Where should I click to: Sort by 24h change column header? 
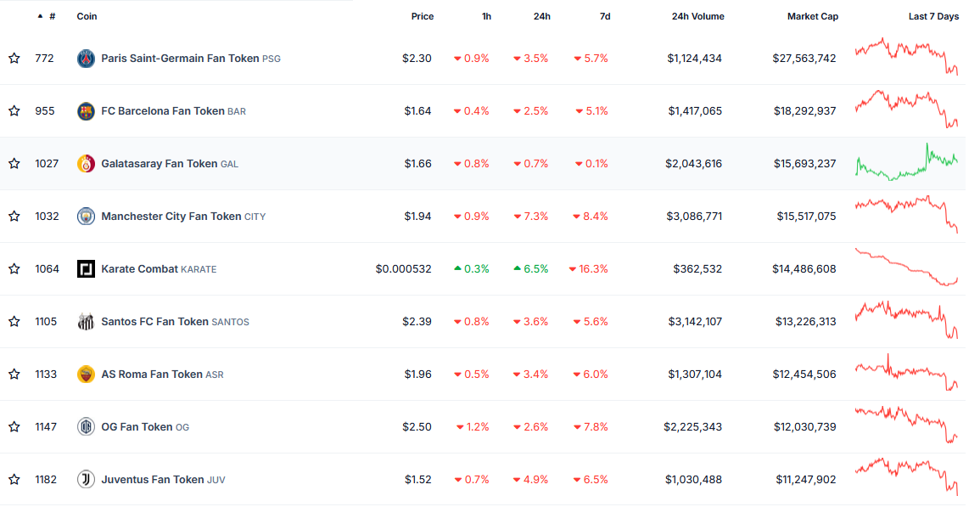(542, 16)
